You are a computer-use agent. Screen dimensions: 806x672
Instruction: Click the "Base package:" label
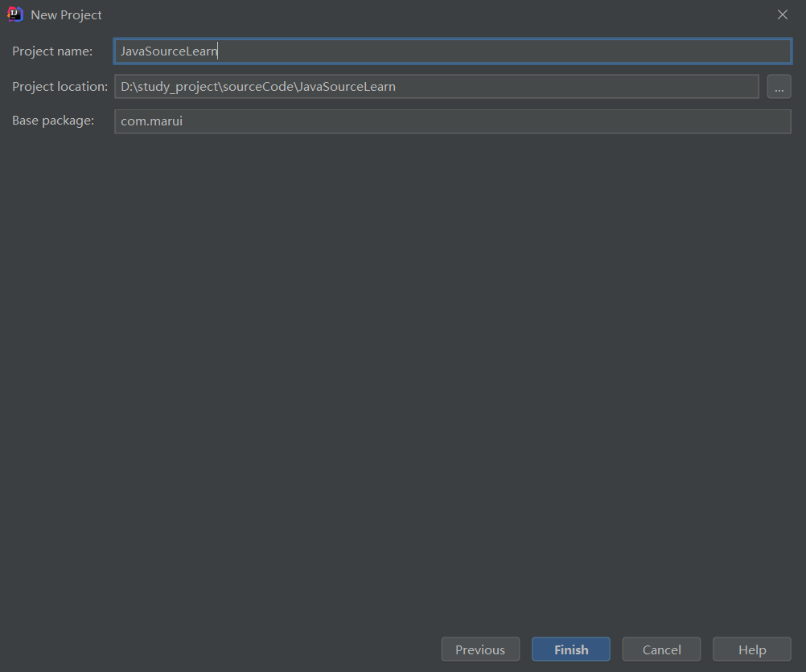click(x=53, y=121)
